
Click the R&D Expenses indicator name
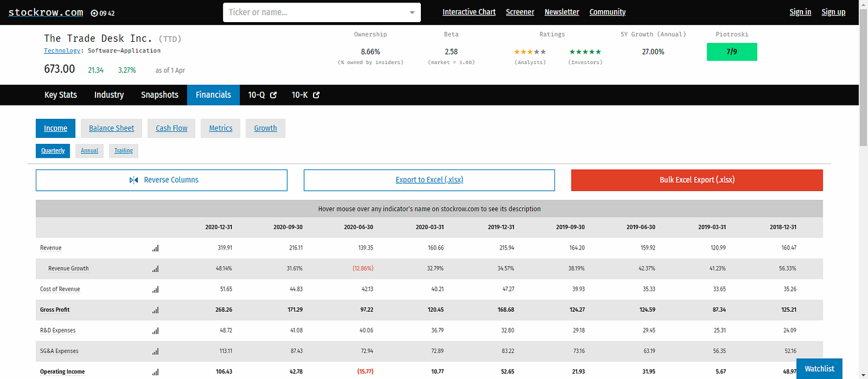pos(58,331)
